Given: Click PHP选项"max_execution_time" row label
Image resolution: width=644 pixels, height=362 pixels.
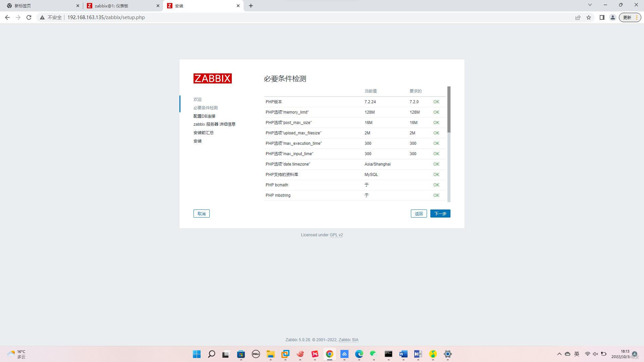Looking at the screenshot, I should tap(293, 143).
